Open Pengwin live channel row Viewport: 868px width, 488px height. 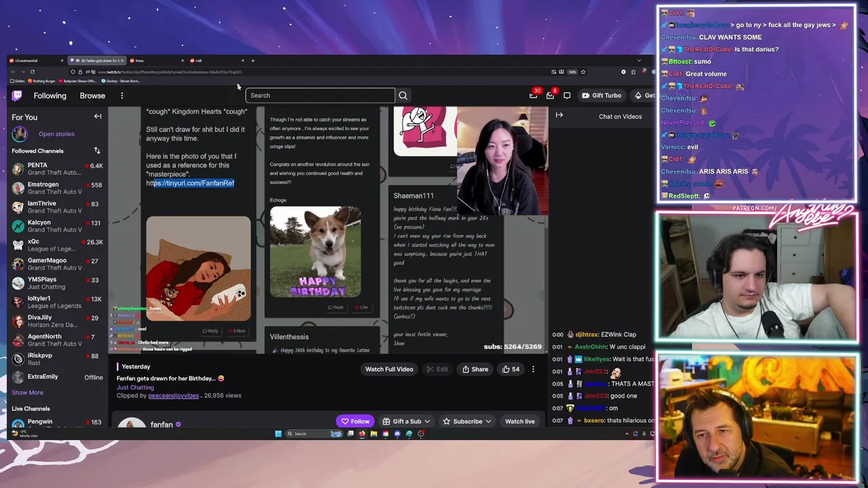click(x=57, y=423)
